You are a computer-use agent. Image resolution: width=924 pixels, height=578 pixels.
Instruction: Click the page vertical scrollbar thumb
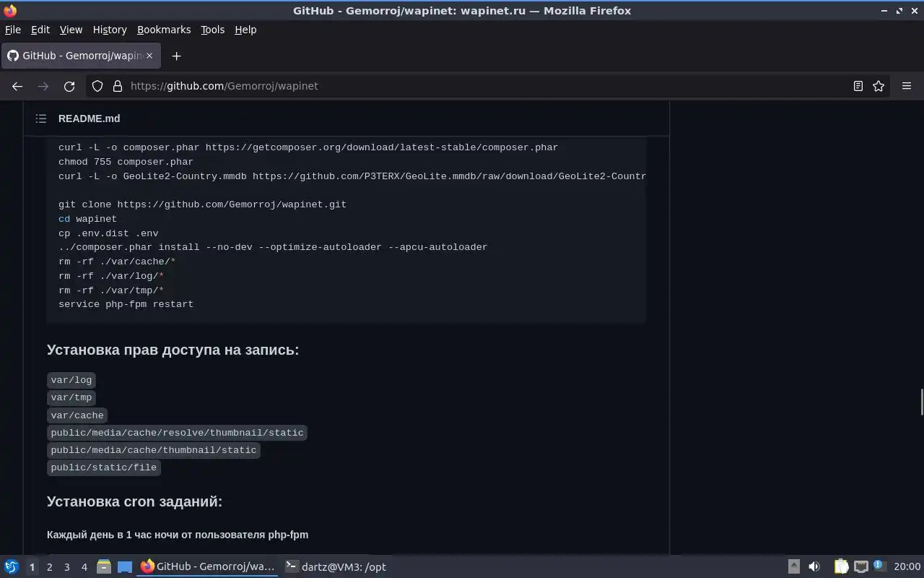(x=921, y=402)
